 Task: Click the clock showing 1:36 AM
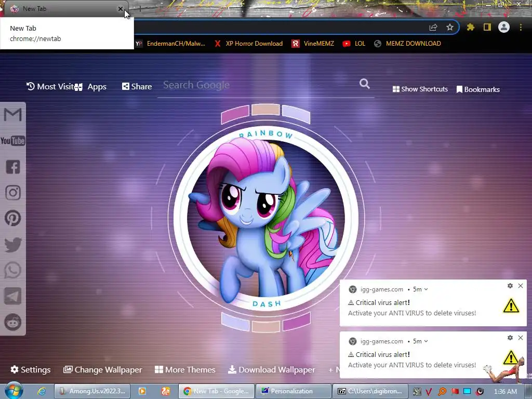(506, 392)
